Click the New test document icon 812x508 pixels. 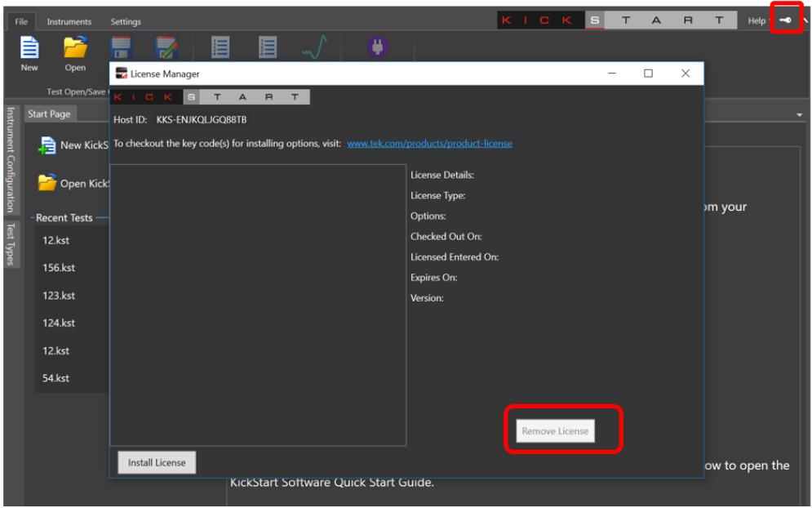click(29, 47)
